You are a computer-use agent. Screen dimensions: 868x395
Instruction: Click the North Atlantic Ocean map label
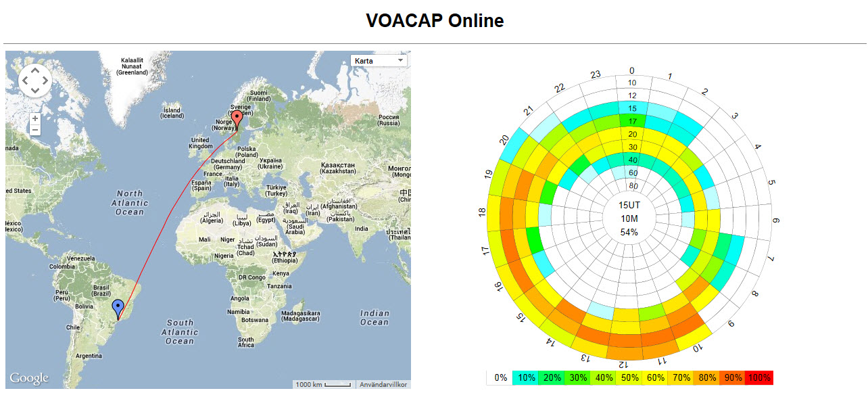coord(130,202)
